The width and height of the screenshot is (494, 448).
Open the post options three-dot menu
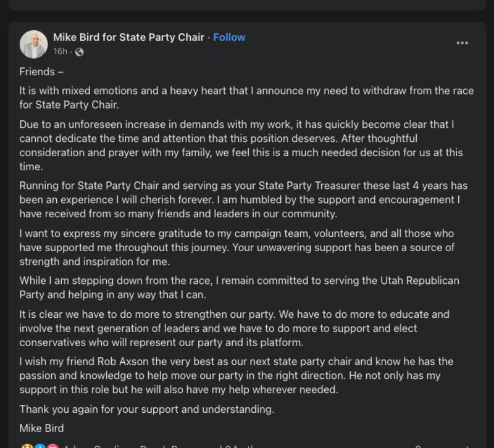pyautogui.click(x=462, y=43)
